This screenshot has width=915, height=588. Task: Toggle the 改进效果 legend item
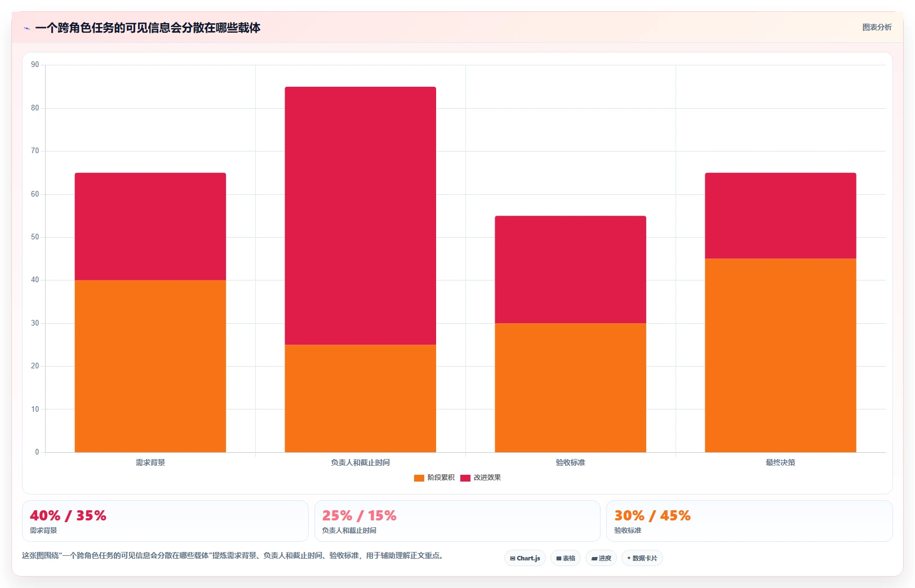pos(481,478)
